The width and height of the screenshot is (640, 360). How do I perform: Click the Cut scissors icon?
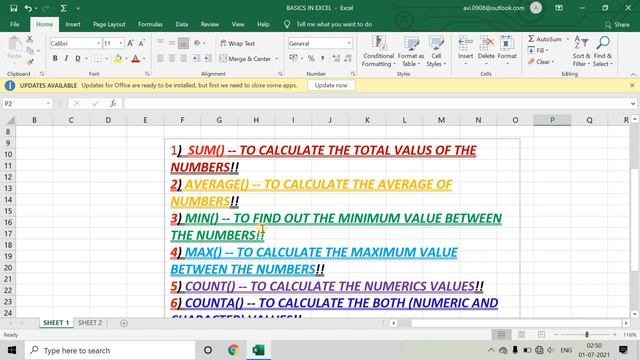tap(30, 40)
